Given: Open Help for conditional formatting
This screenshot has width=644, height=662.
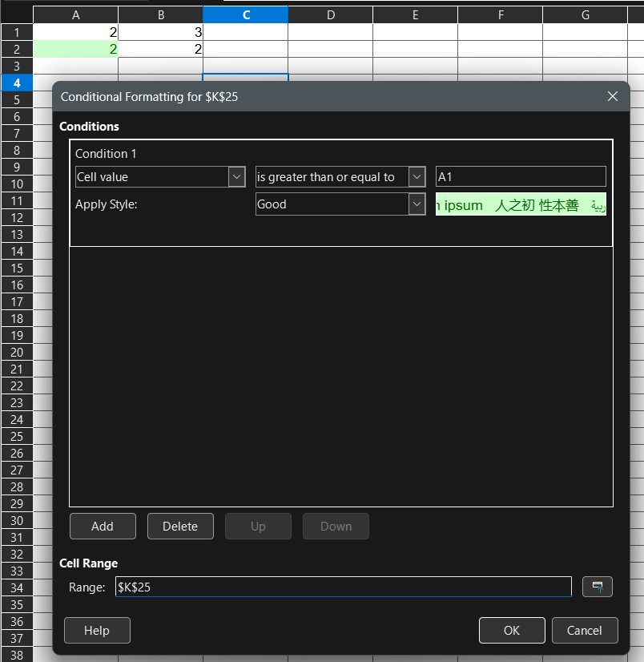Looking at the screenshot, I should click(97, 631).
